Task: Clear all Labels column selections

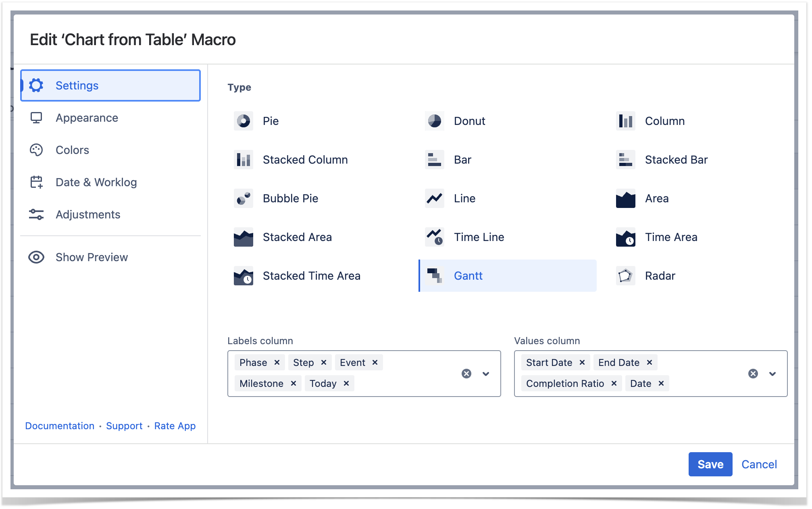Action: pos(466,374)
